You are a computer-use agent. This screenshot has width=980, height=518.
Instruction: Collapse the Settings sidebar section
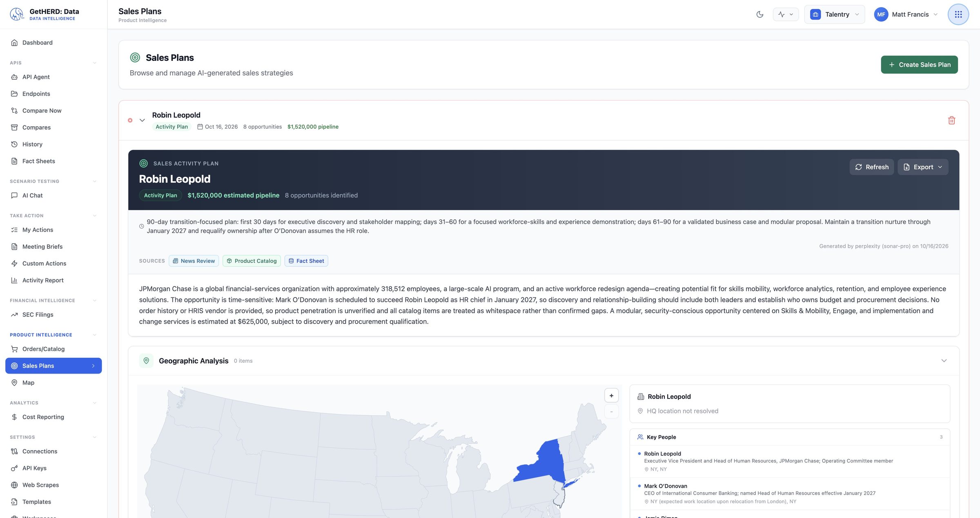tap(95, 437)
